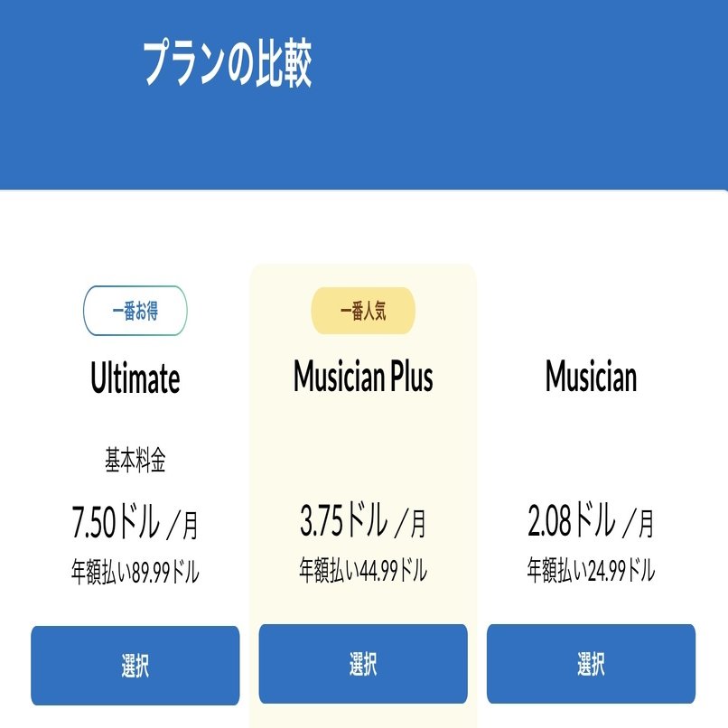Select the Musician plan with its 選択 button
Viewport: 728px width, 728px height.
pyautogui.click(x=592, y=665)
